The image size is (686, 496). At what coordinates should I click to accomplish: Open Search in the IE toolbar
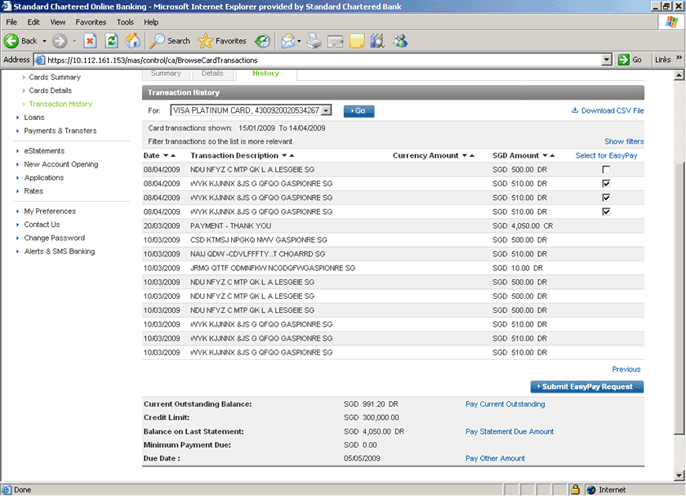coord(169,41)
